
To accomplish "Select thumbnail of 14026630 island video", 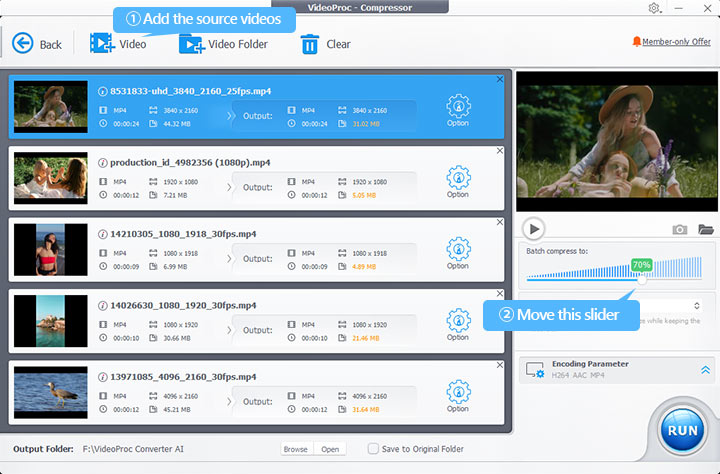I will point(51,321).
